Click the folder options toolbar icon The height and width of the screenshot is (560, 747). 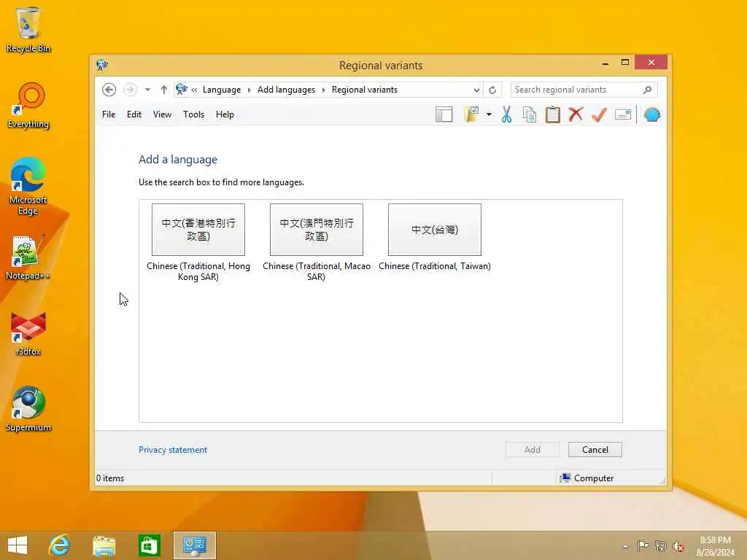471,114
